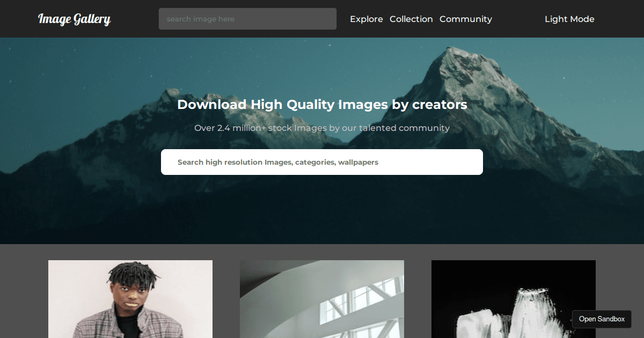The image size is (644, 338).
Task: Open the Collection page
Action: [411, 19]
